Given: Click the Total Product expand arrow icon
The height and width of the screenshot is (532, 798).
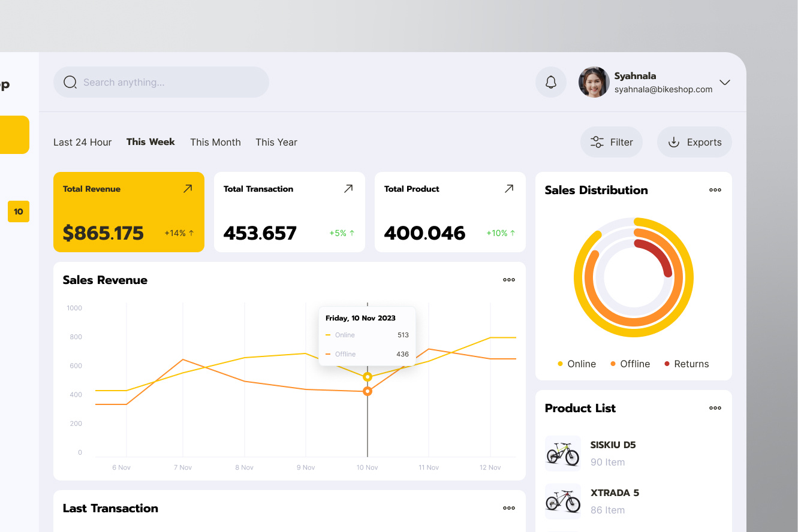Looking at the screenshot, I should click(509, 188).
